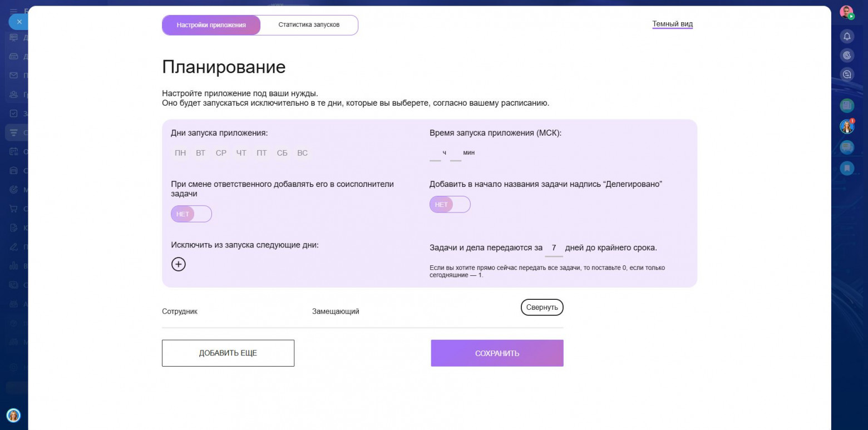Open the hamburger menu in left sidebar
Screen dimensions: 868x430
pos(13,11)
